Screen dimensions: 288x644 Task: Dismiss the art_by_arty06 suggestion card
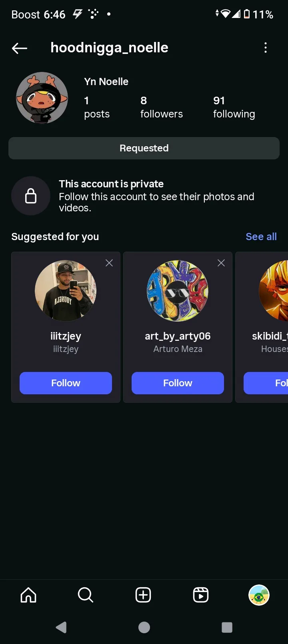(221, 263)
